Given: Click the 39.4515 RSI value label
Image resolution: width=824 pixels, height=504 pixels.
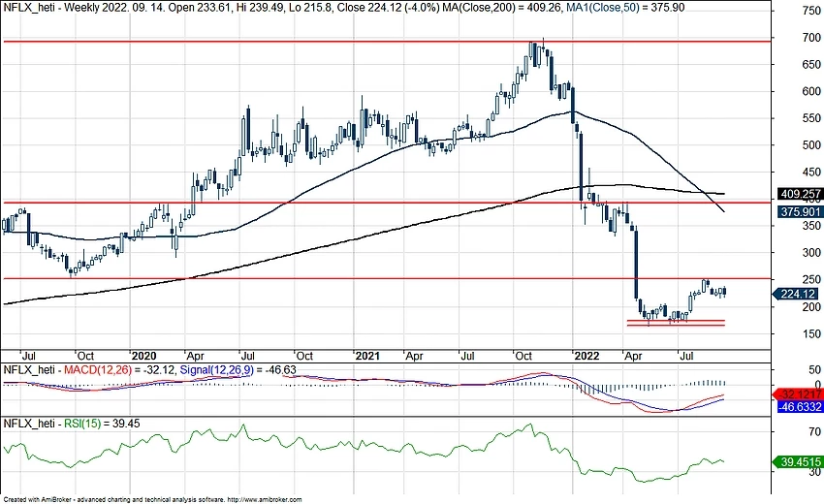Looking at the screenshot, I should (x=798, y=462).
